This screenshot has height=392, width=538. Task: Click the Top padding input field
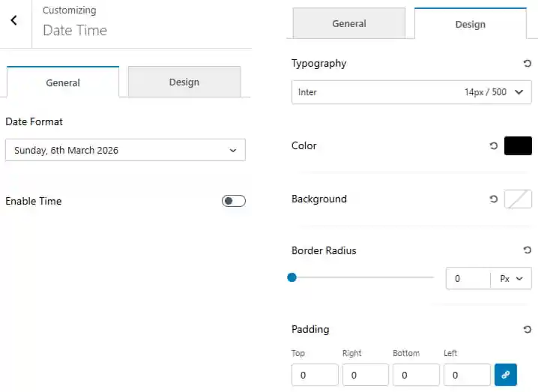pos(315,375)
